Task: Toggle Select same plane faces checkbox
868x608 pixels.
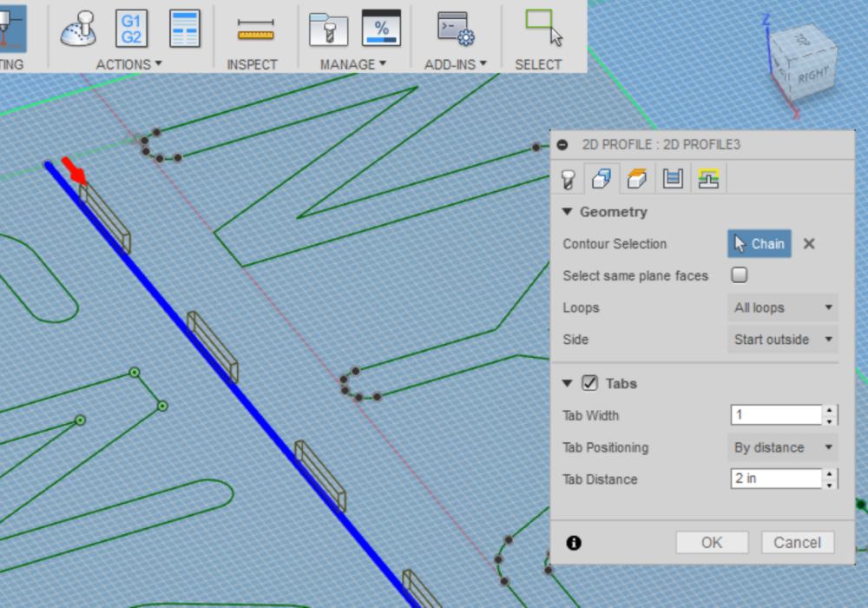Action: coord(739,274)
